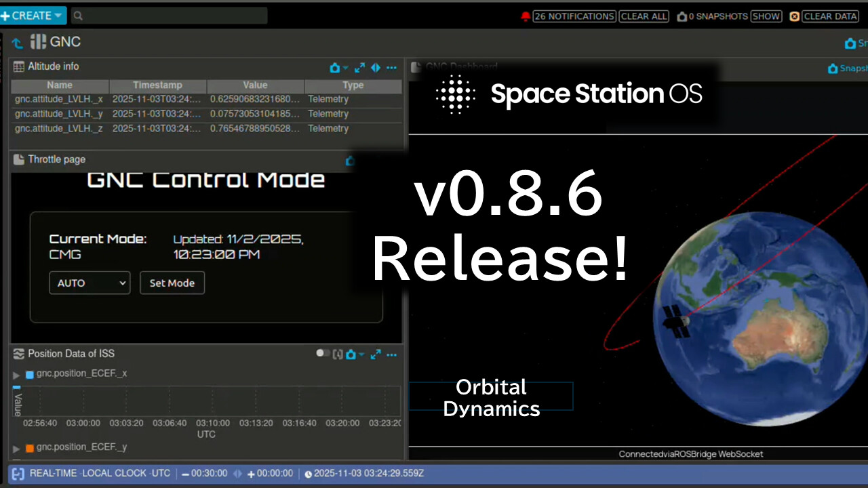Click the 0 SNAPSHOTS count label
The image size is (868, 488).
718,16
